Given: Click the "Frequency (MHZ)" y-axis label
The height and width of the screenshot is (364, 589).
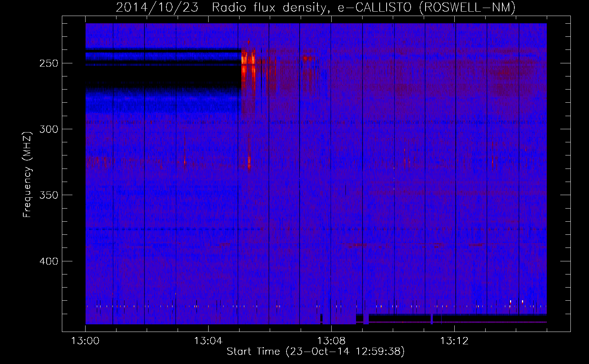Looking at the screenshot, I should point(27,175).
